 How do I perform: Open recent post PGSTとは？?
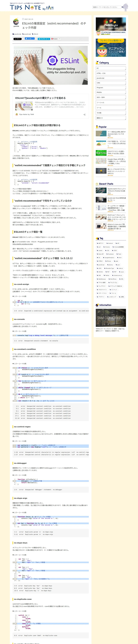tap(117, 217)
